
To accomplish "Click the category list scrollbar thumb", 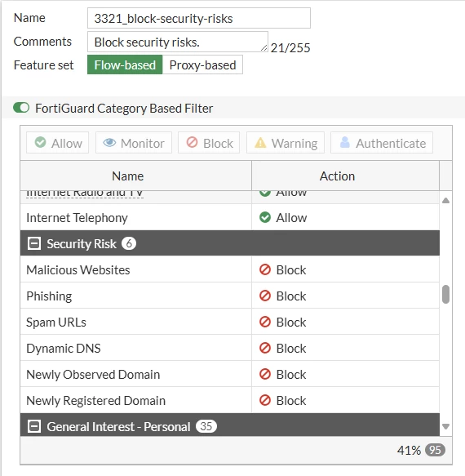I will [445, 294].
